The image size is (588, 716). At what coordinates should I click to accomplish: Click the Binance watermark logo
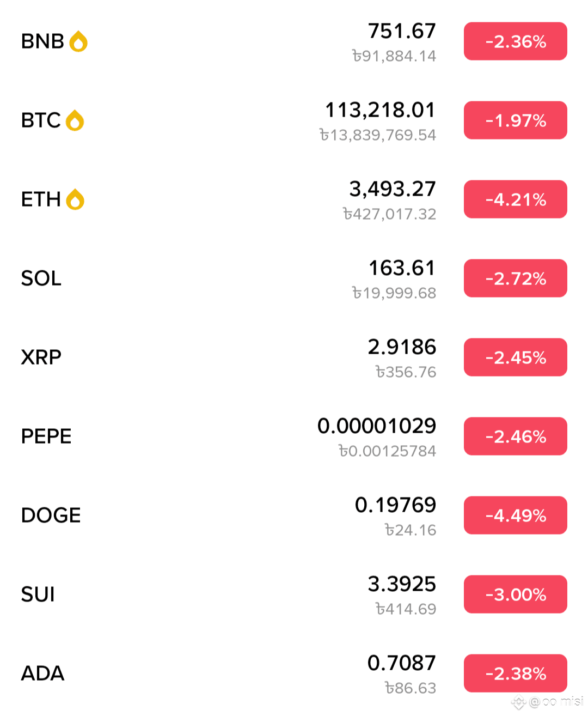[x=519, y=702]
